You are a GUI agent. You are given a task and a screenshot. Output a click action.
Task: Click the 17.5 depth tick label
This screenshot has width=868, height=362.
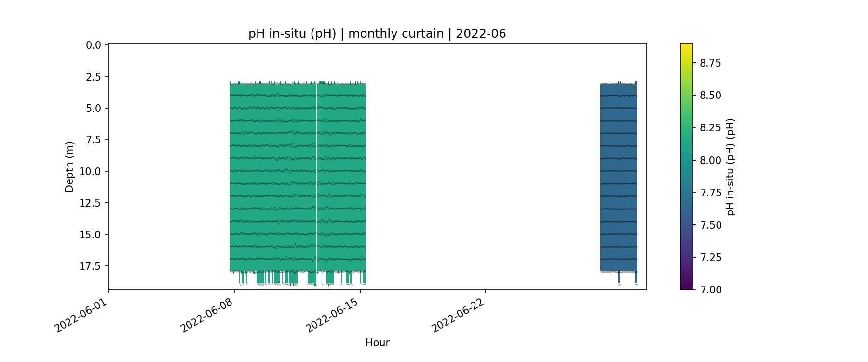pos(90,266)
